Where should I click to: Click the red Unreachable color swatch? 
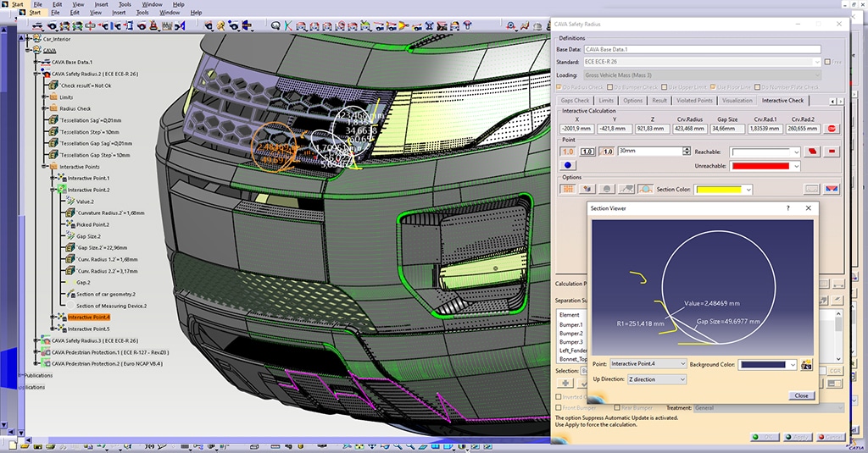point(760,166)
